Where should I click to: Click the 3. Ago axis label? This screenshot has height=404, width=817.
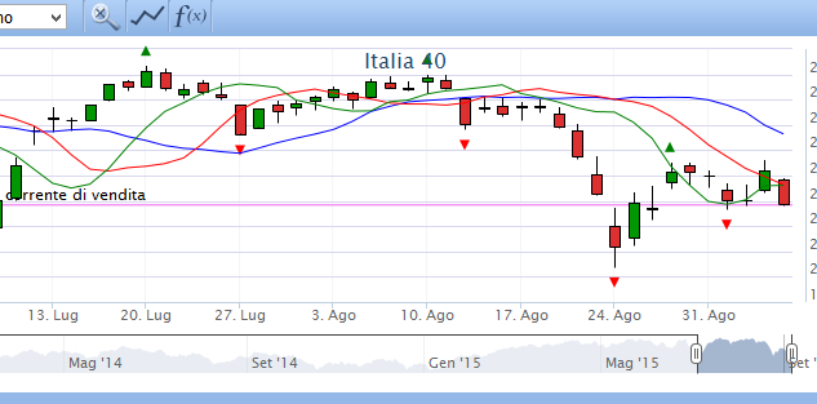(333, 315)
